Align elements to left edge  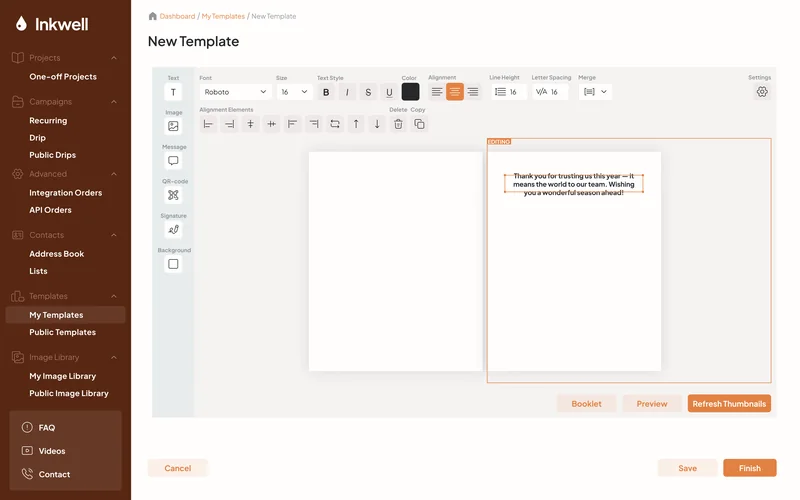(x=208, y=124)
